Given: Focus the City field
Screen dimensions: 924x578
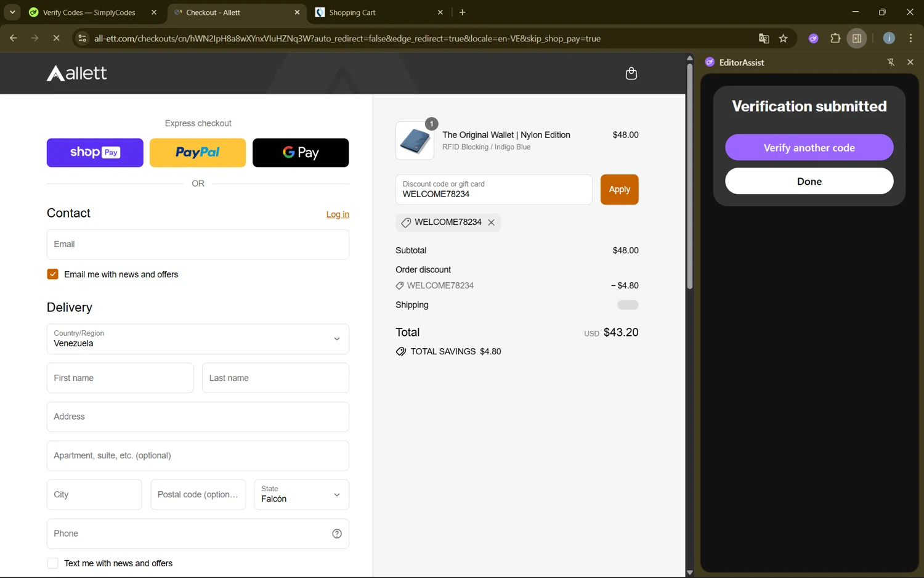Looking at the screenshot, I should [x=94, y=495].
